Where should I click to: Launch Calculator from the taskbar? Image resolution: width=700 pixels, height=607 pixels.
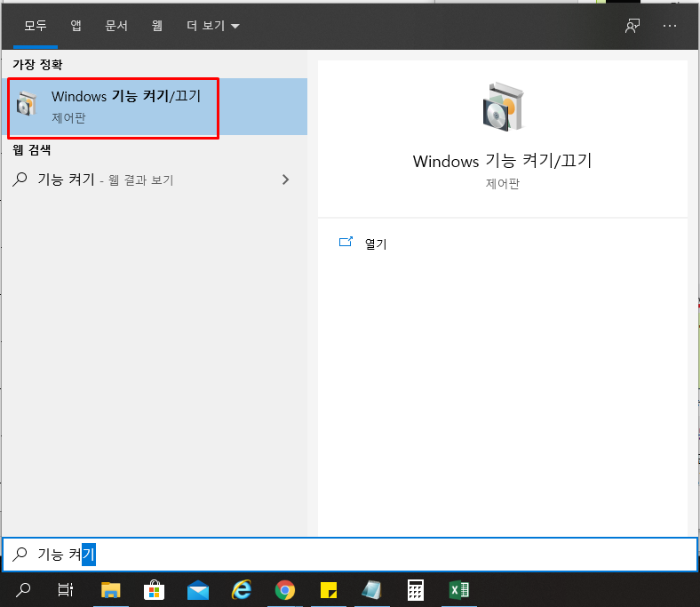point(415,590)
